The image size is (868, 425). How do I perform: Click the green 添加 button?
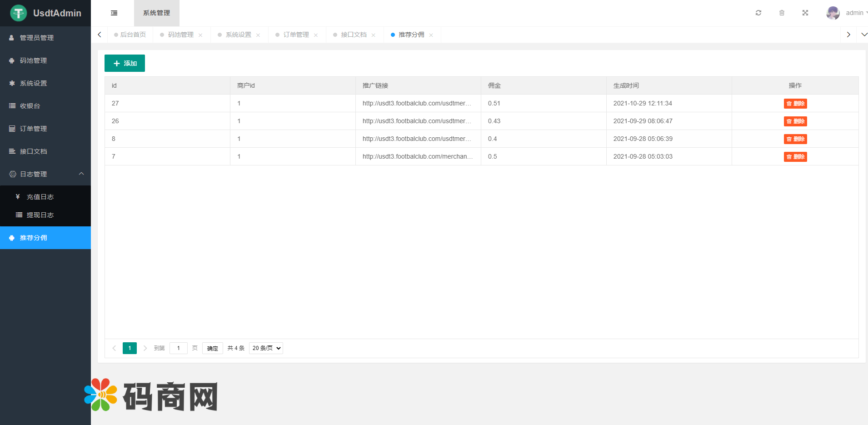click(125, 63)
